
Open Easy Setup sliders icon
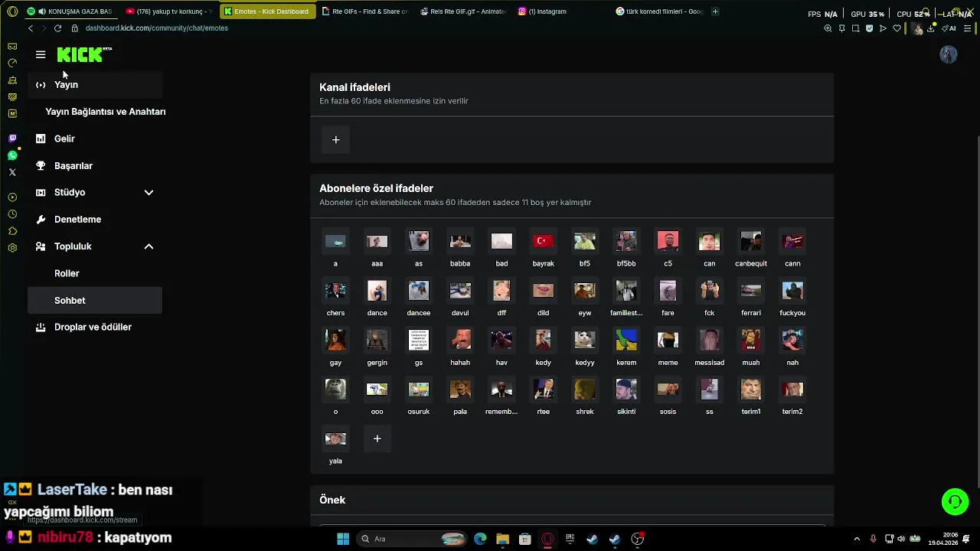pos(968,28)
